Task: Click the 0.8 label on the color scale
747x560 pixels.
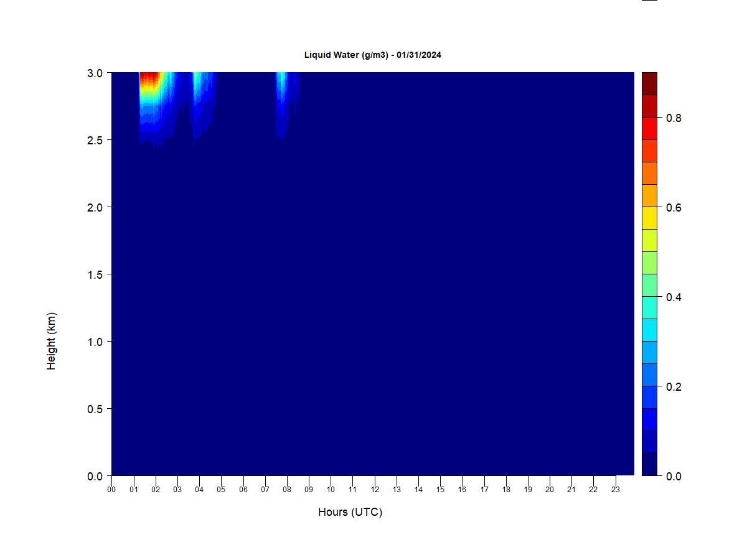Action: [674, 118]
